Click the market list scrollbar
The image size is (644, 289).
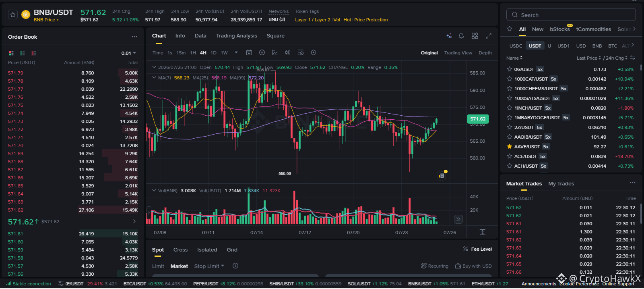click(641, 67)
